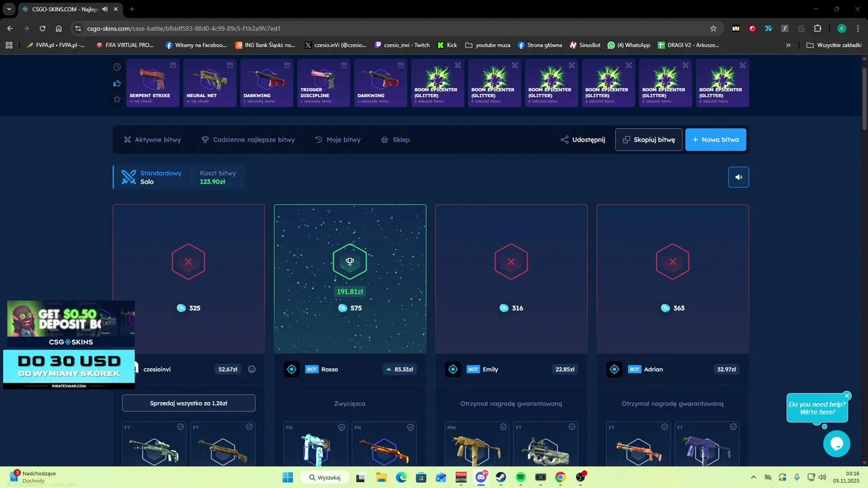The height and width of the screenshot is (488, 868).
Task: Select the thumbs-up best drops filter
Action: [117, 83]
